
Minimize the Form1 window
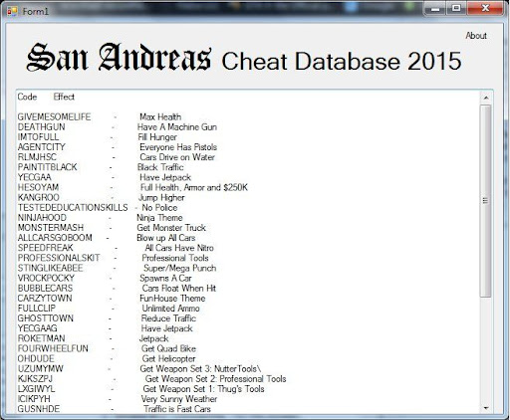click(435, 9)
